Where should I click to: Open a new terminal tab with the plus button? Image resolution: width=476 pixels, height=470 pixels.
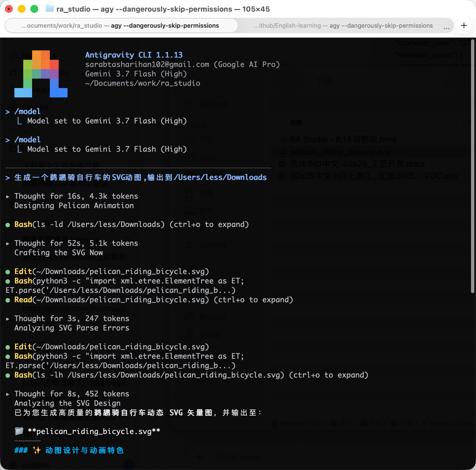tap(464, 25)
